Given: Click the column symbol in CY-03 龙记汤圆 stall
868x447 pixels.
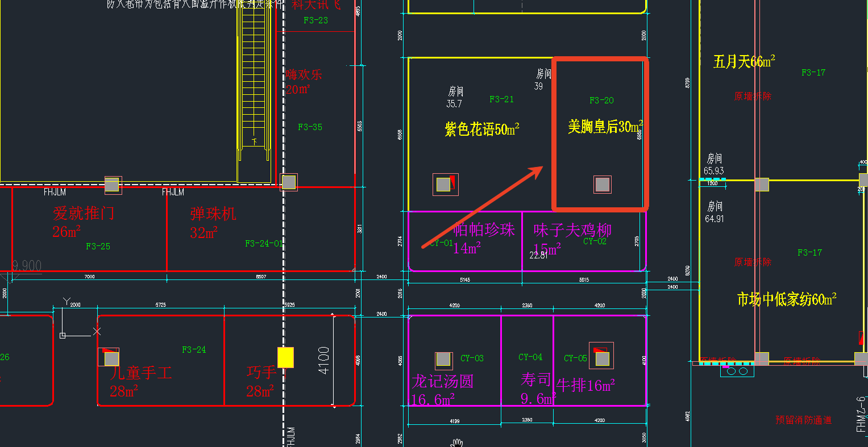Looking at the screenshot, I should coord(443,360).
